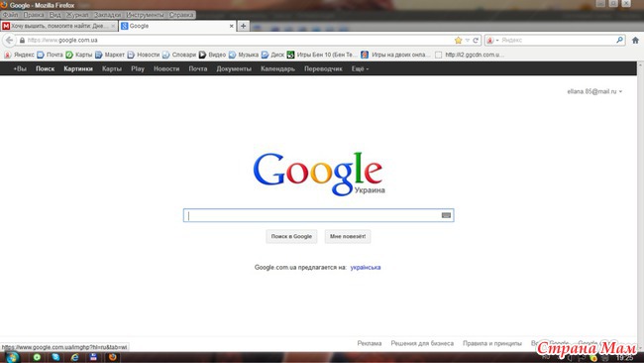Click the Windows Start orb
The height and width of the screenshot is (363, 644).
click(x=12, y=357)
